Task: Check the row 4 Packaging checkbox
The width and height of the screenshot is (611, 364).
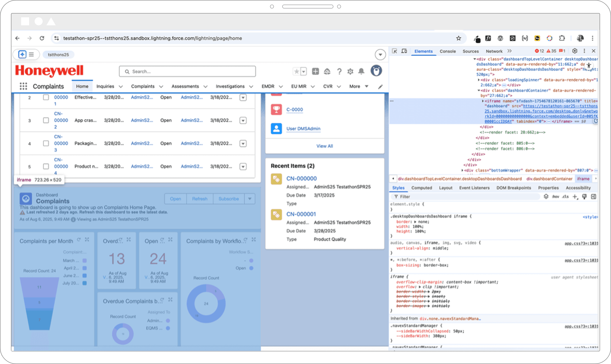Action: pyautogui.click(x=46, y=143)
